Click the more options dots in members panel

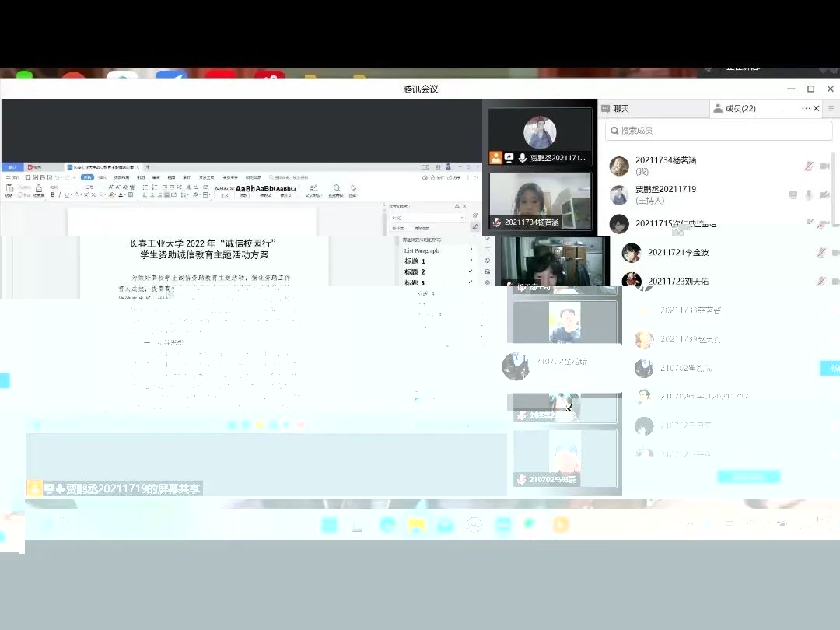(806, 108)
